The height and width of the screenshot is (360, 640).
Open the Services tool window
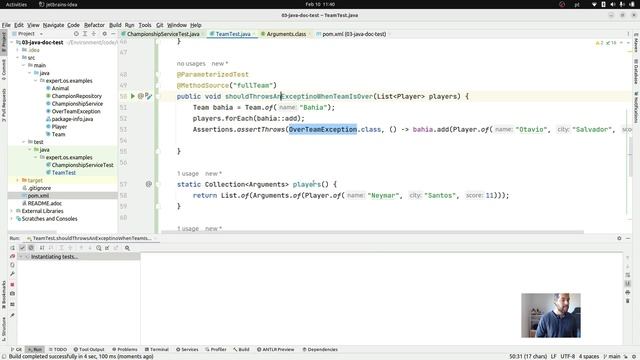click(x=187, y=349)
